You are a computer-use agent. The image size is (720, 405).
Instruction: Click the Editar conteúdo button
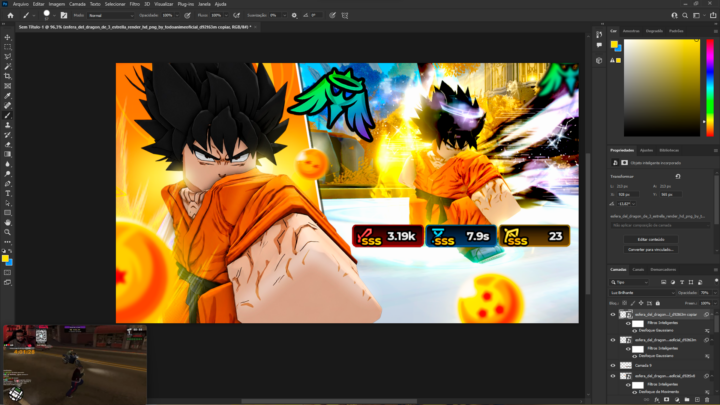click(651, 239)
